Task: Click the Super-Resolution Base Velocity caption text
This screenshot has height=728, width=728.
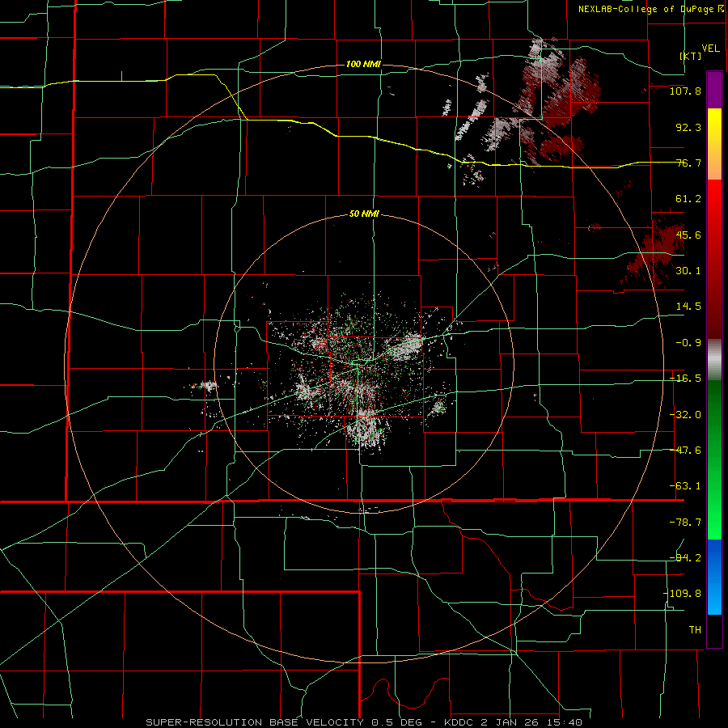Action: [364, 722]
